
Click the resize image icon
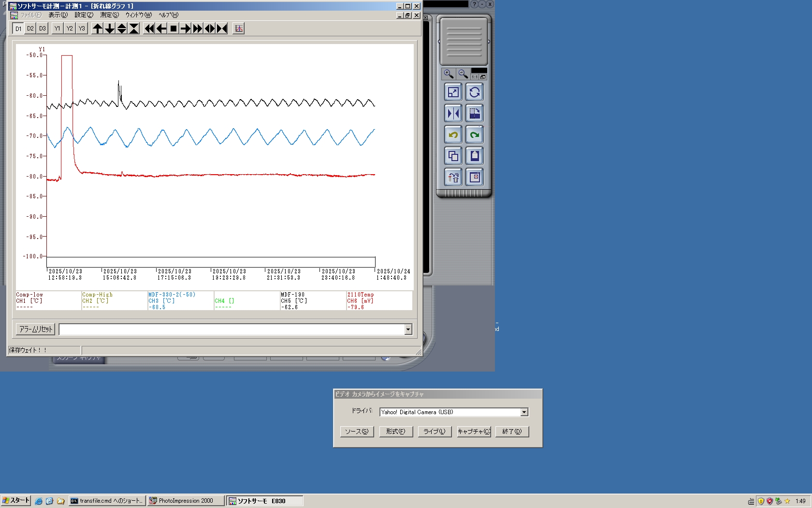(x=453, y=92)
